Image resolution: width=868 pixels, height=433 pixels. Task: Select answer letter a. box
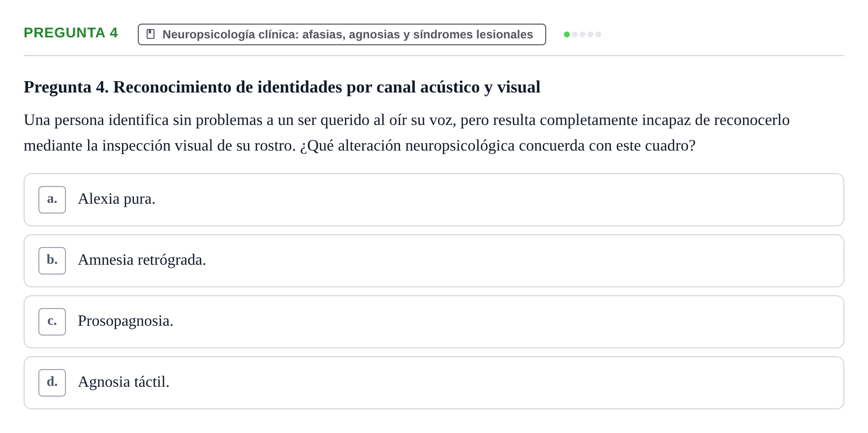click(x=52, y=200)
